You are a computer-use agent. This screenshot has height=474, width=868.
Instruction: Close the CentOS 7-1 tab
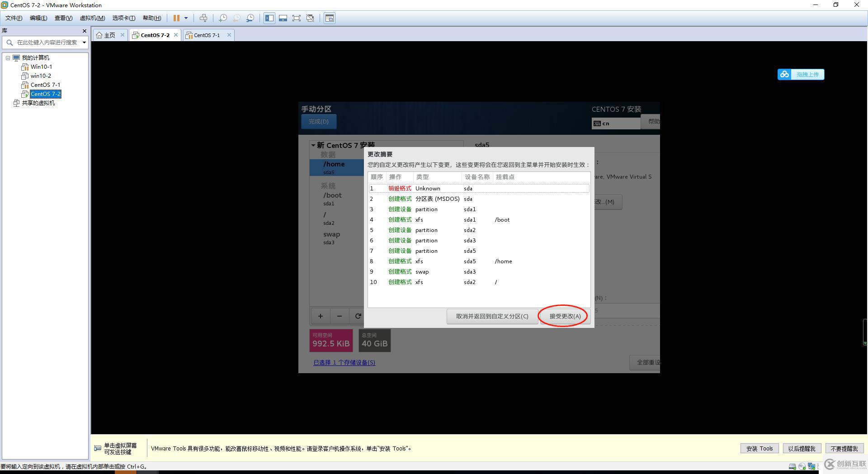(x=229, y=35)
